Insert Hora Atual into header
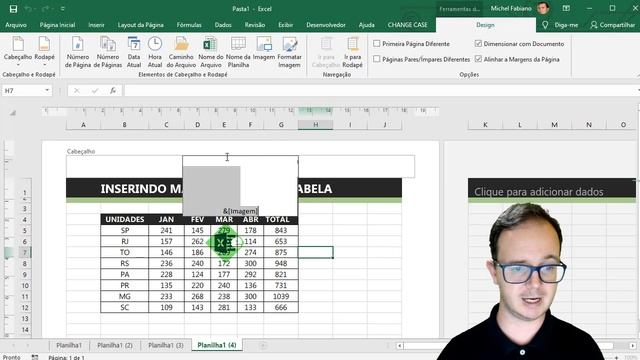 (x=155, y=52)
